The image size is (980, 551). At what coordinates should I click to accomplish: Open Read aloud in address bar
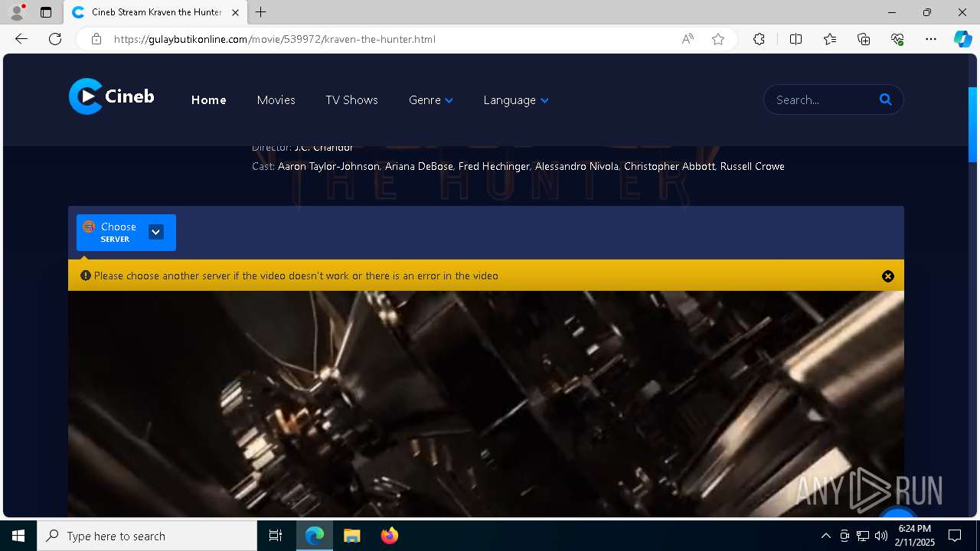[x=688, y=39]
